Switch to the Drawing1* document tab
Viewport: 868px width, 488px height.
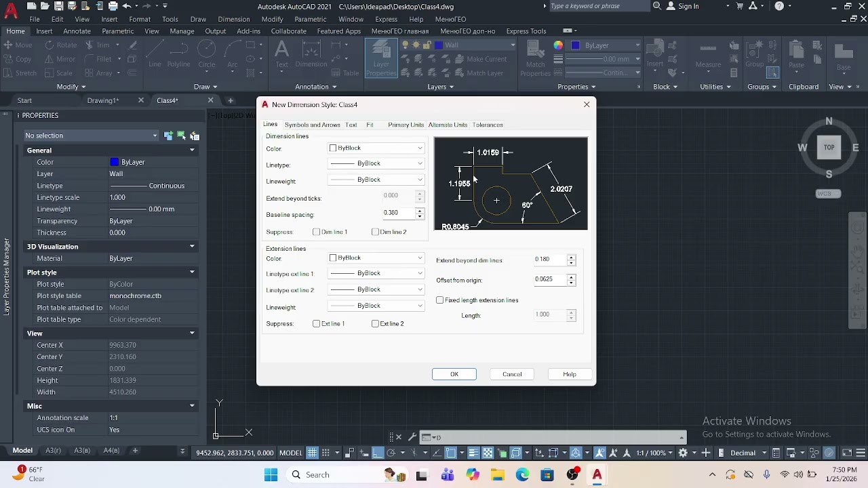103,100
